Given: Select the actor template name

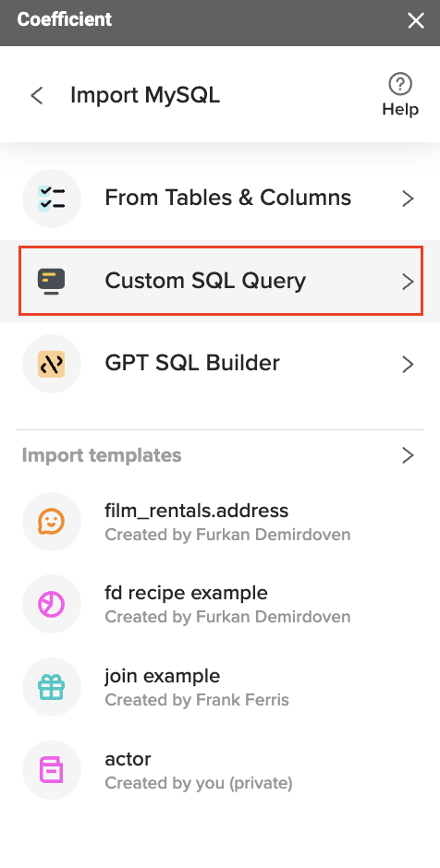Looking at the screenshot, I should (128, 759).
